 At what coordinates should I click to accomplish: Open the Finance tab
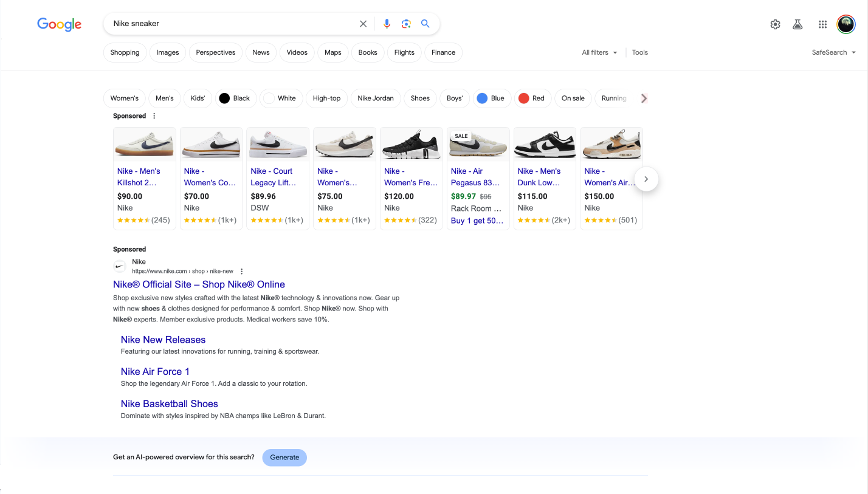click(444, 52)
